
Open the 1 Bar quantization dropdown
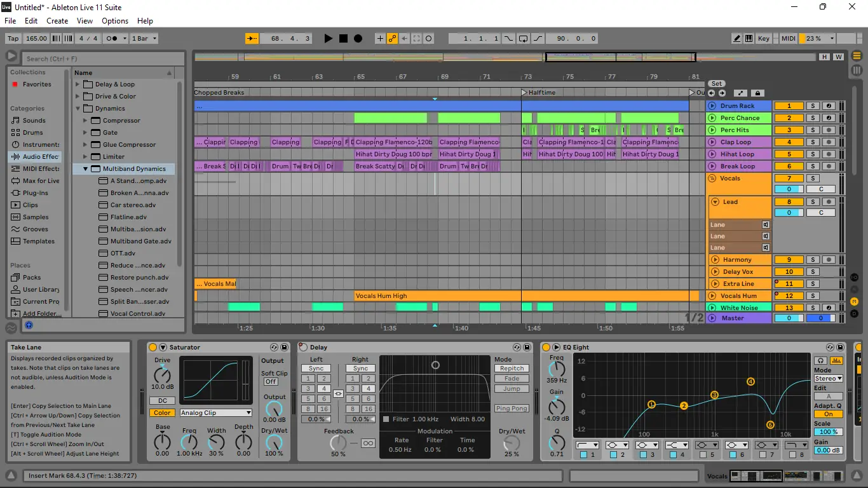click(x=144, y=39)
